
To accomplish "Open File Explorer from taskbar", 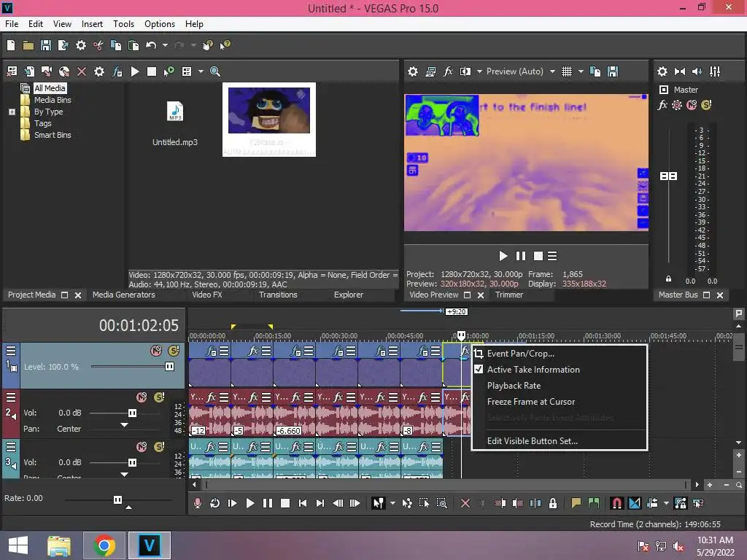I will point(59,545).
